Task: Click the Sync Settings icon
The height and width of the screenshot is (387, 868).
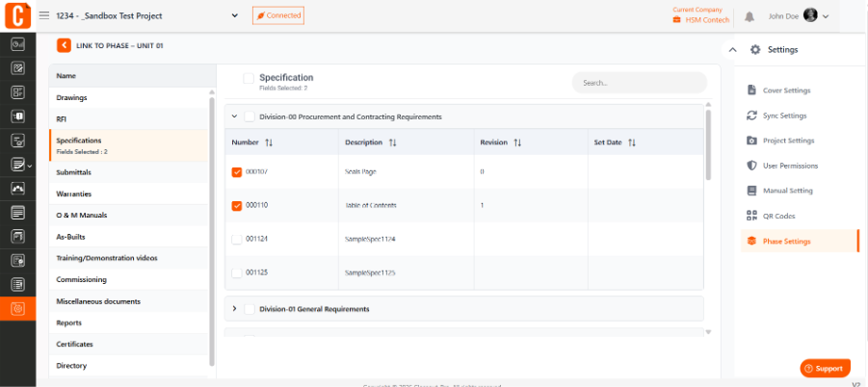Action: (x=751, y=116)
